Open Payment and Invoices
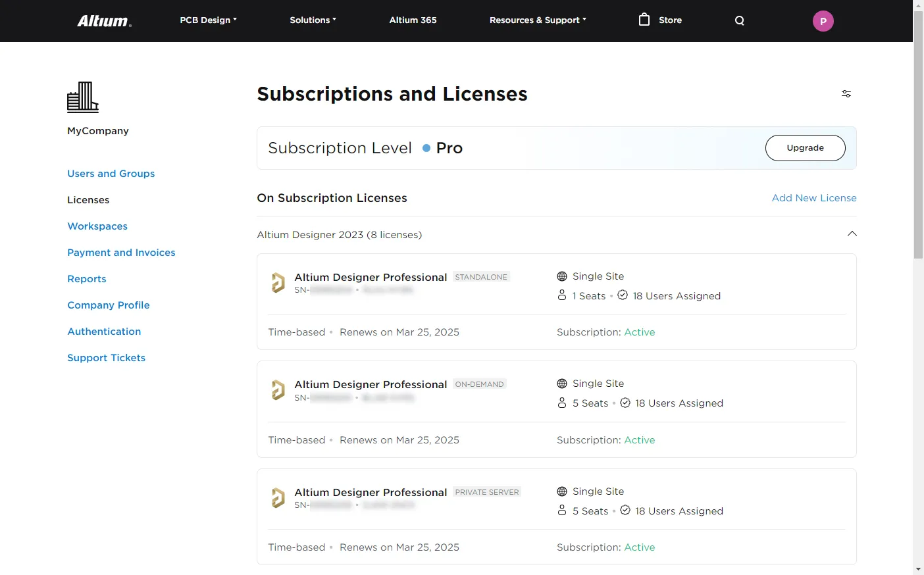The width and height of the screenshot is (924, 575). pos(121,253)
